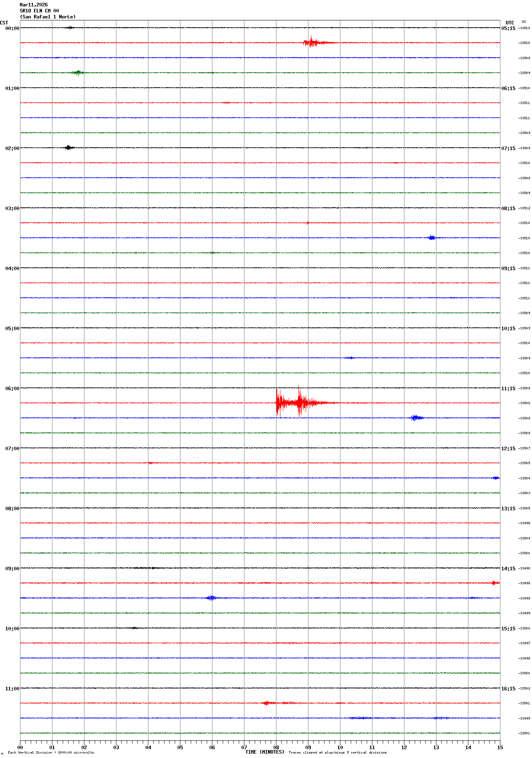The image size is (532, 758).
Task: Select the 16:15 UTC time label
Action: [x=508, y=688]
